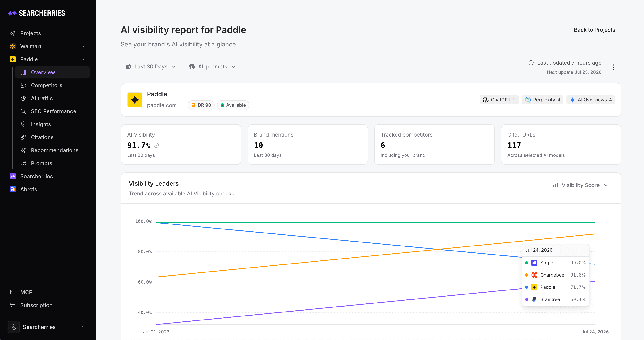Screen dimensions: 644x340
Task: Click the calendar icon by Last 30 Days
Action: [128, 67]
